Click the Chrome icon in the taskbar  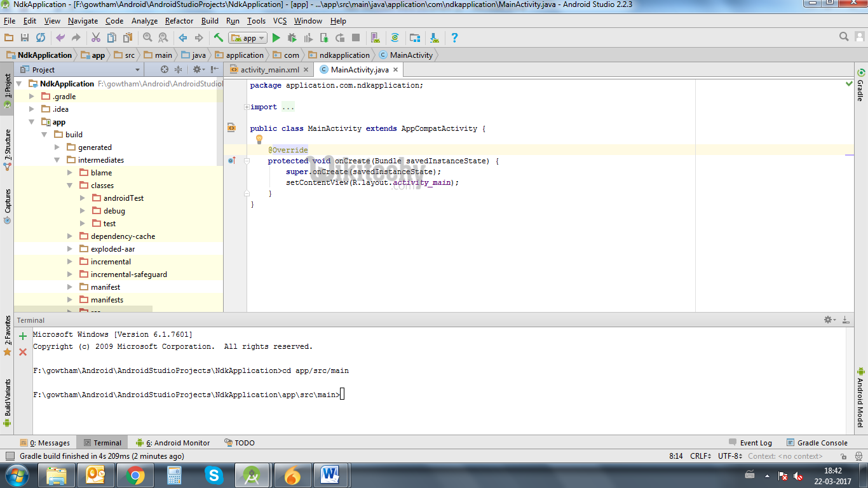135,475
